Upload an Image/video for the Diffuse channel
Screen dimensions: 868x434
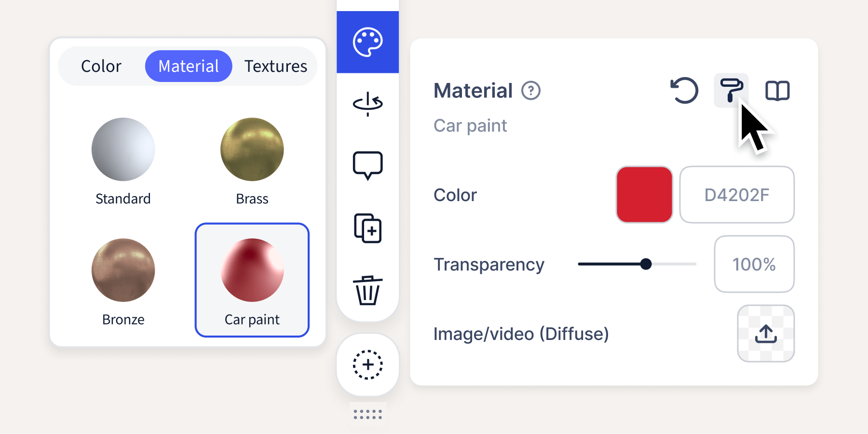pos(765,333)
